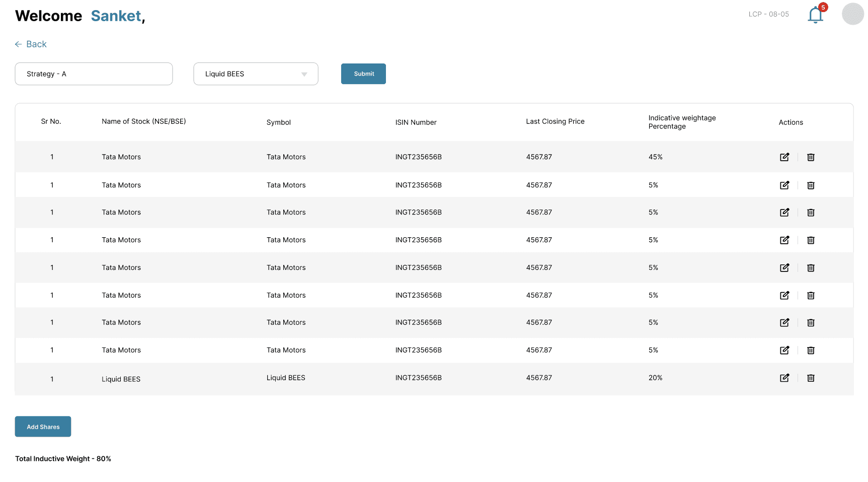Open the Liquid BEES dropdown
The image size is (868, 482).
pyautogui.click(x=256, y=74)
